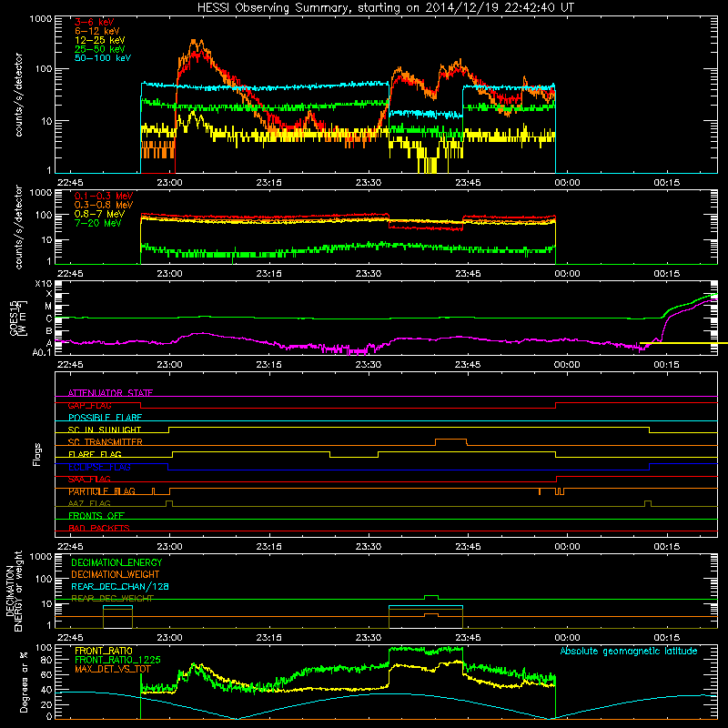Image resolution: width=728 pixels, height=728 pixels.
Task: Pick the ECLIPSE_FLAG label
Action: pyautogui.click(x=99, y=467)
